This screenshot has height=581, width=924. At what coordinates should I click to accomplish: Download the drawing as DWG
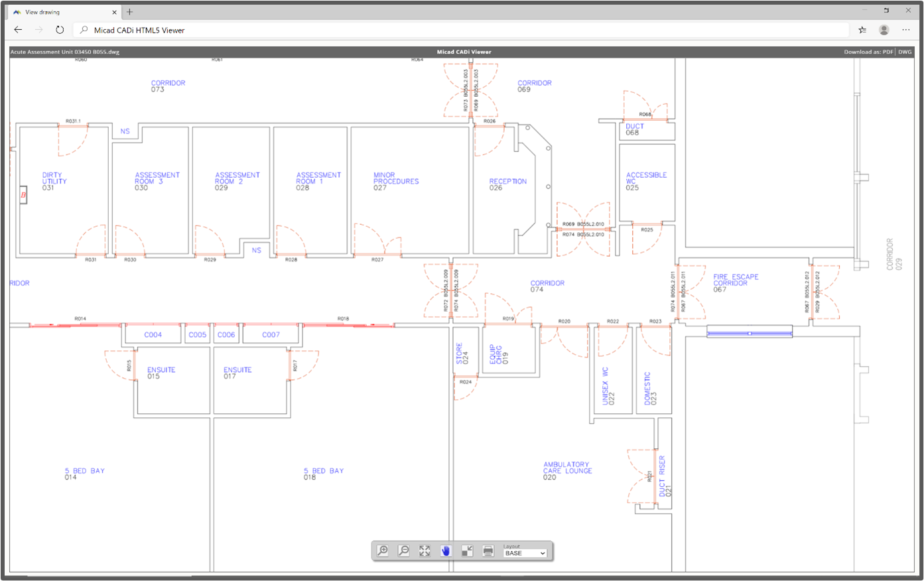(905, 52)
